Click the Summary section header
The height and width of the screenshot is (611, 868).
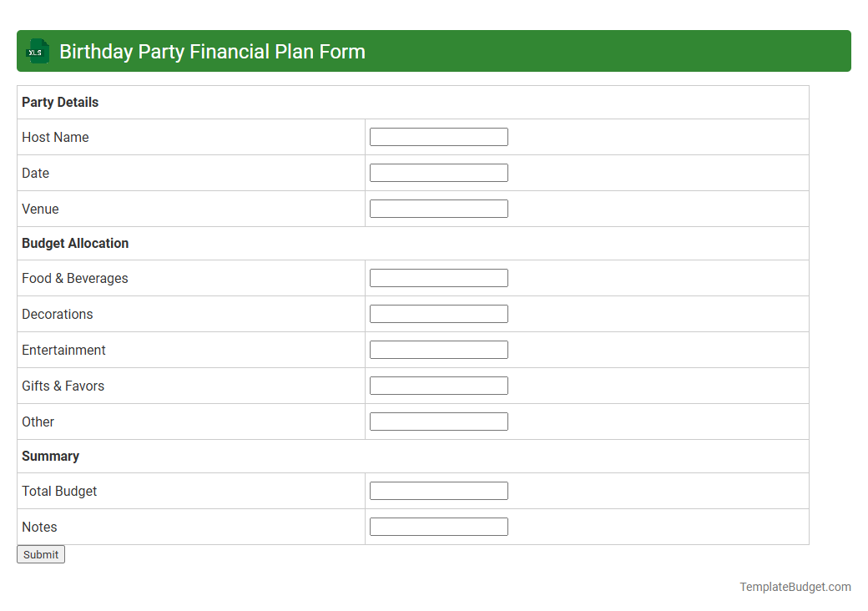(51, 456)
